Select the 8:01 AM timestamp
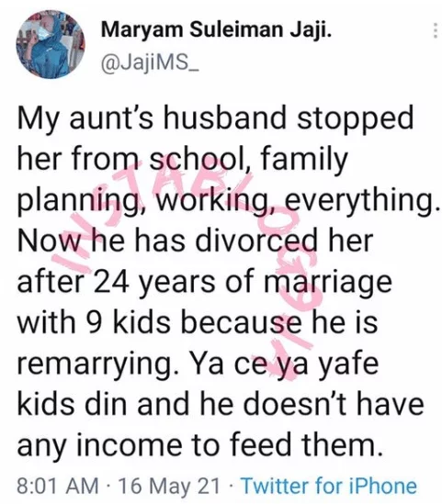This screenshot has width=442, height=504. point(58,486)
